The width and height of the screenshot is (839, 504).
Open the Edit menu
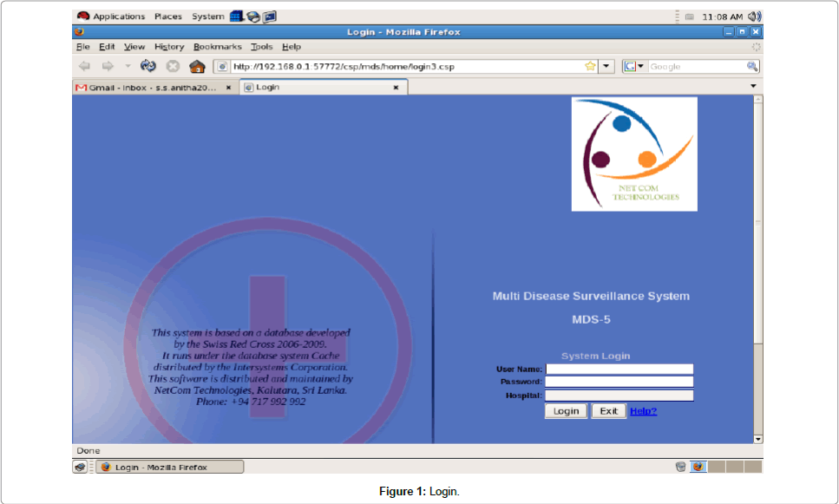tap(107, 47)
